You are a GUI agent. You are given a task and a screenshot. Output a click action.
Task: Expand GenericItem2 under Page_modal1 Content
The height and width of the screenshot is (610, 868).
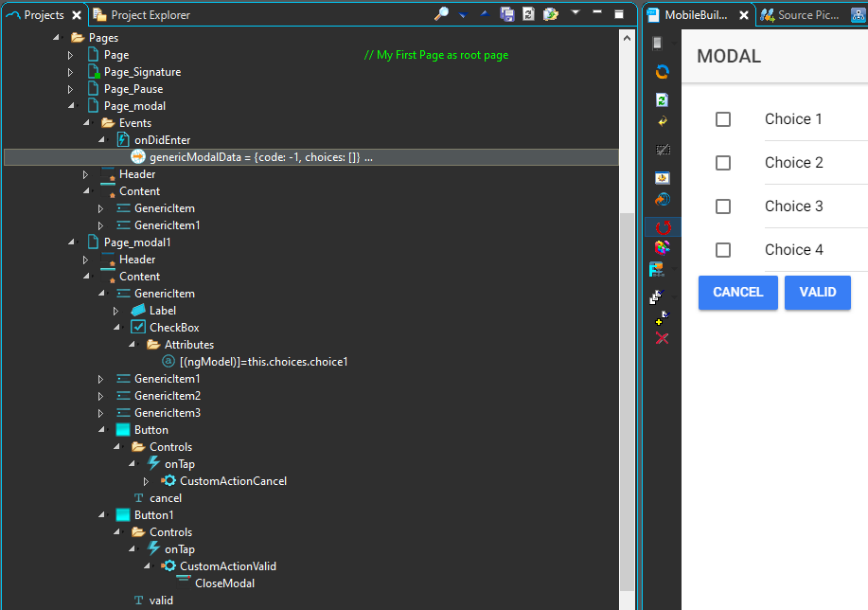[x=100, y=396]
